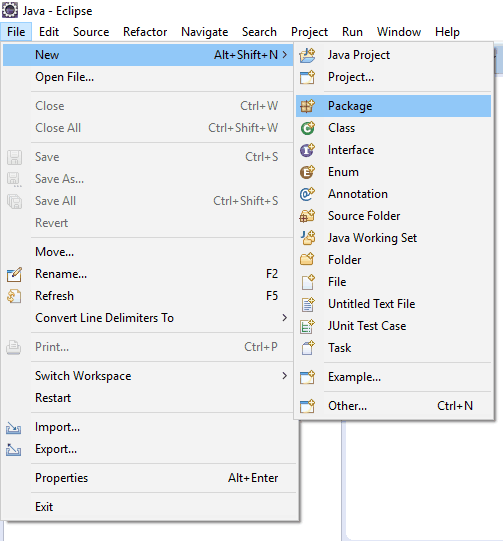Choose Restart from the File menu
503x541 pixels.
148,398
